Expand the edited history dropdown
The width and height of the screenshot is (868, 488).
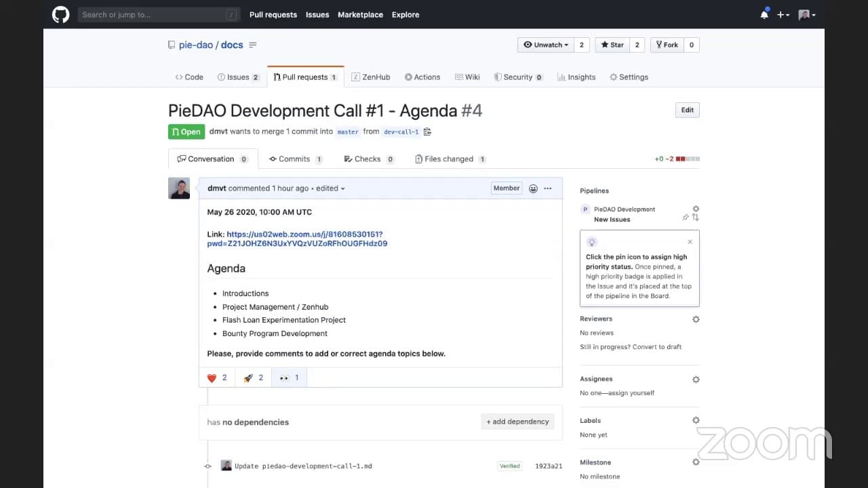(x=330, y=188)
